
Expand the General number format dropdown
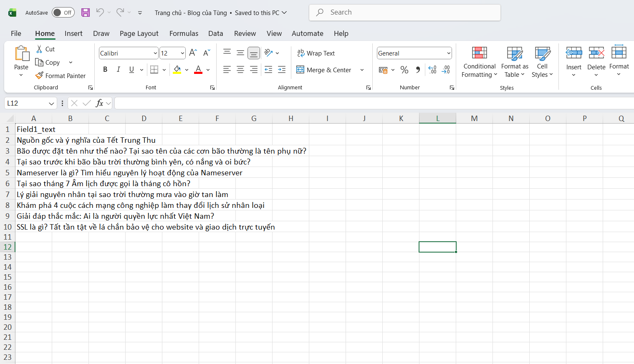click(449, 53)
